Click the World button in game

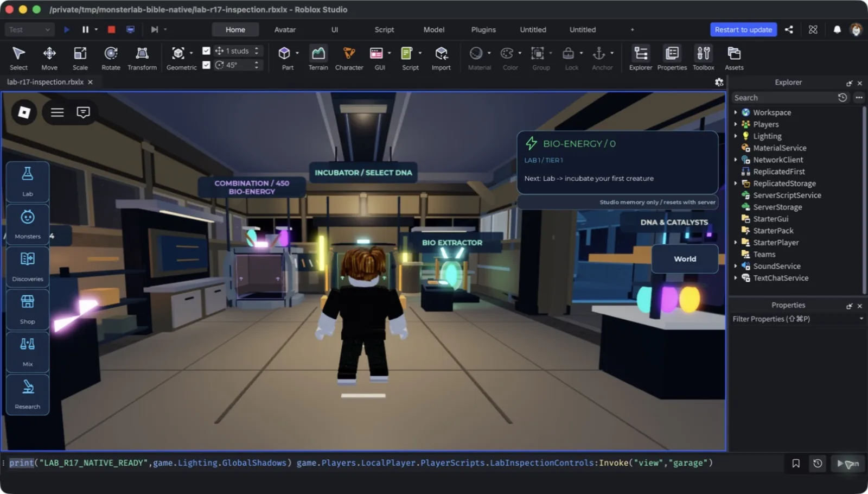point(685,259)
